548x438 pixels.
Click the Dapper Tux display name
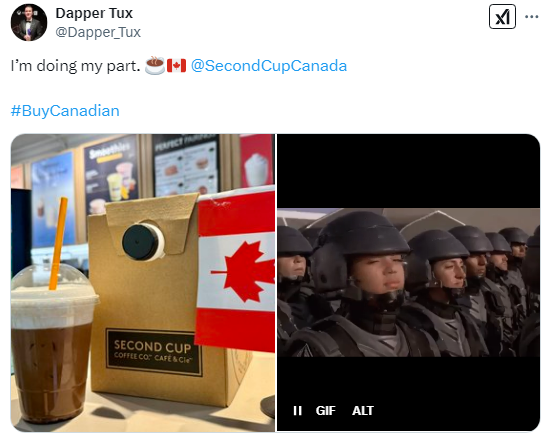(94, 13)
